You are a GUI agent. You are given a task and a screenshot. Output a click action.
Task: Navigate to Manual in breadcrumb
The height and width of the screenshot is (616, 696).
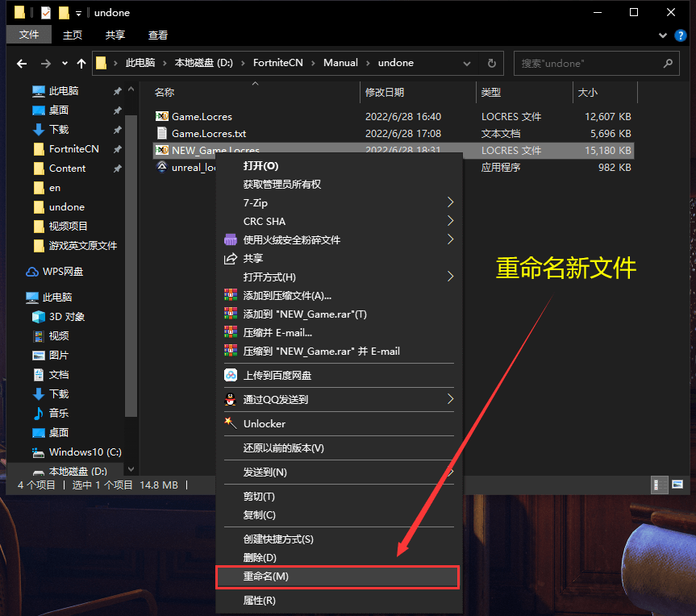click(340, 63)
